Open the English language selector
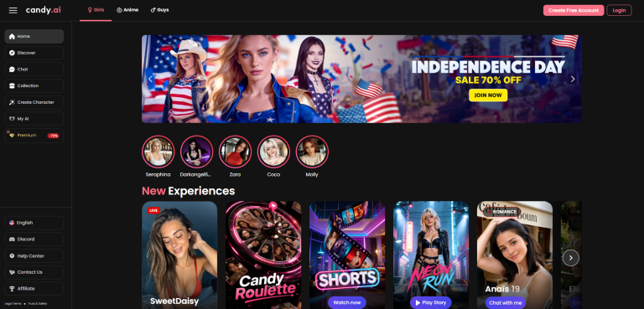 pyautogui.click(x=34, y=223)
